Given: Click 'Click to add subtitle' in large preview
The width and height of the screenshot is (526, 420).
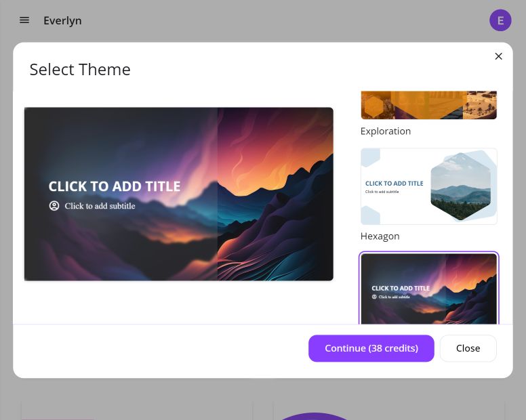Looking at the screenshot, I should [x=100, y=206].
